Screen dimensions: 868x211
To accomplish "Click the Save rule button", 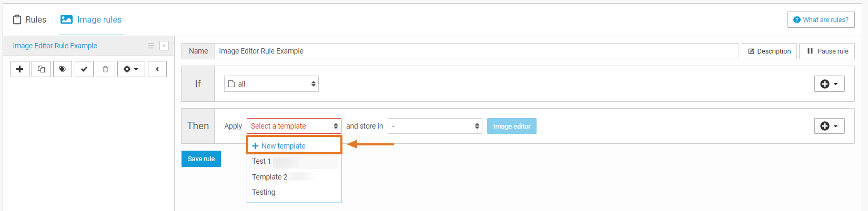I will pyautogui.click(x=201, y=159).
